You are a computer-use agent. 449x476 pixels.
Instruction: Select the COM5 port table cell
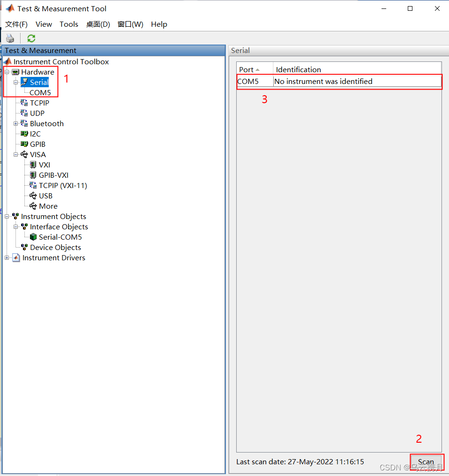pos(255,81)
